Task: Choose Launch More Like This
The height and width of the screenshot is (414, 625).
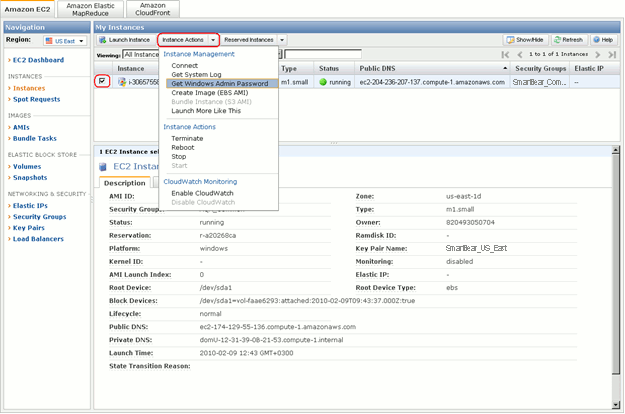Action: [206, 111]
